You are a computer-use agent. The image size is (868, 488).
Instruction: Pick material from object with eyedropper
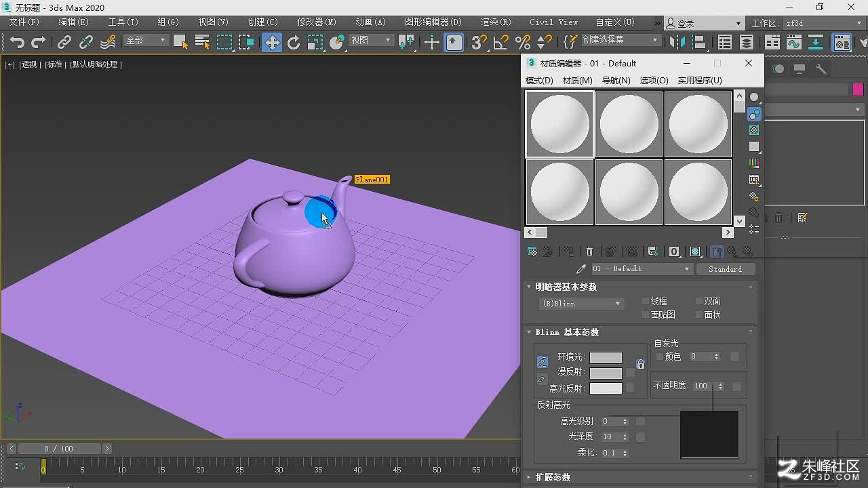tap(581, 269)
